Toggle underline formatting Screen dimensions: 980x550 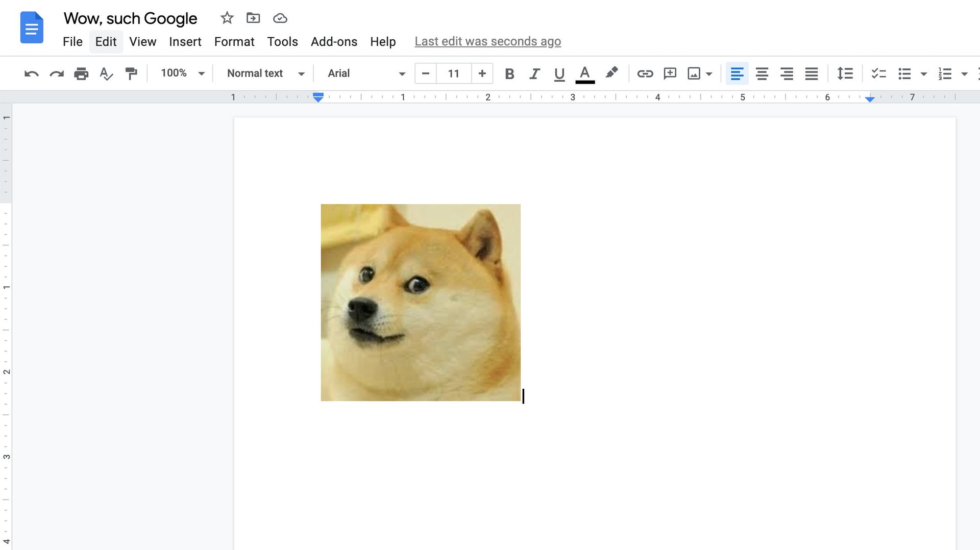(x=559, y=74)
